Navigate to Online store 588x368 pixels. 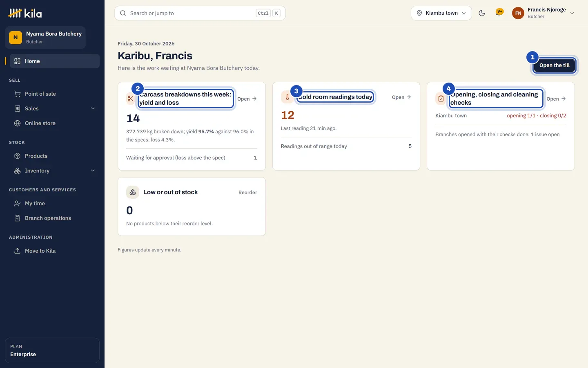[55, 123]
